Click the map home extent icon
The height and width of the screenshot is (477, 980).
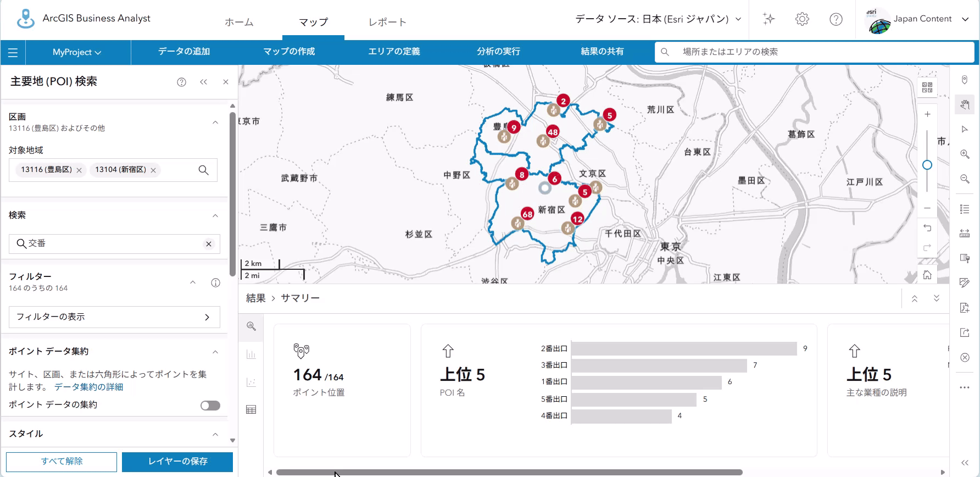pyautogui.click(x=927, y=275)
